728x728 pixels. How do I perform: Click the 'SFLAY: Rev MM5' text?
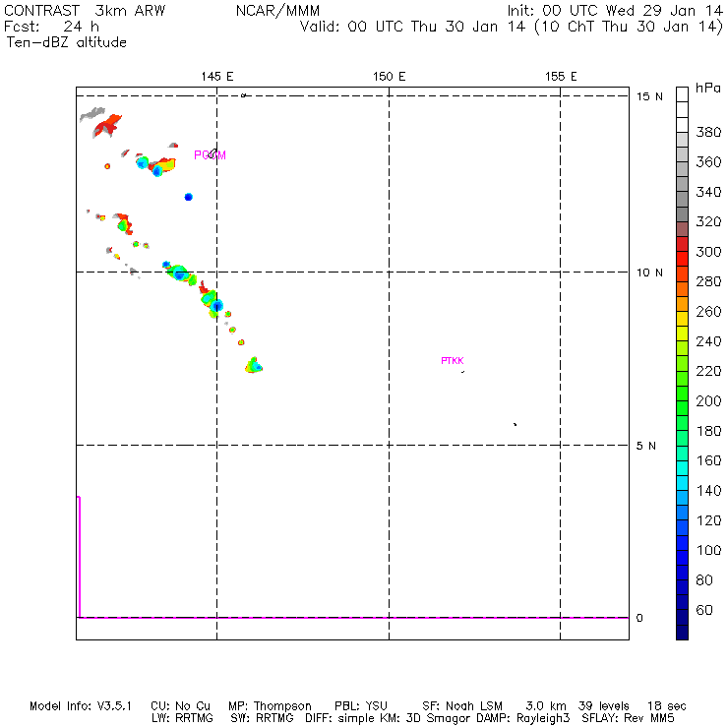628,718
